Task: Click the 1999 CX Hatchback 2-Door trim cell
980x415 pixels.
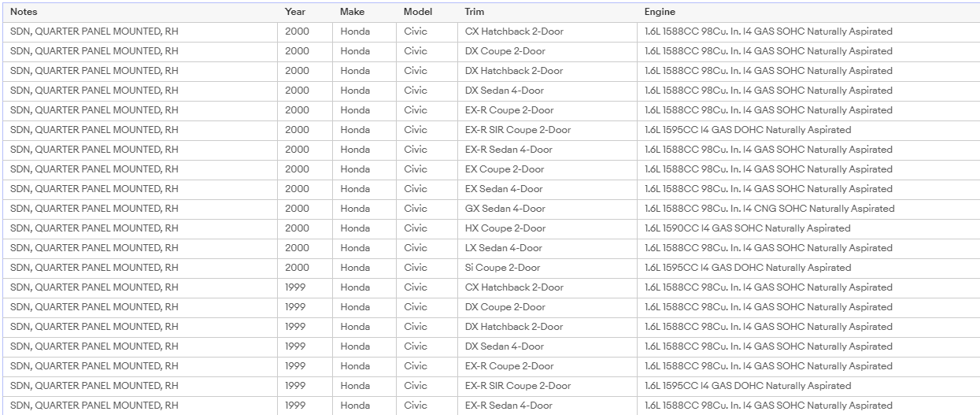Action: (514, 287)
